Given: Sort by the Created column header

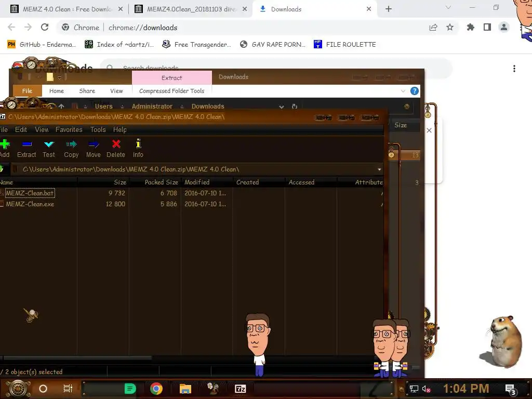Looking at the screenshot, I should tap(259, 182).
